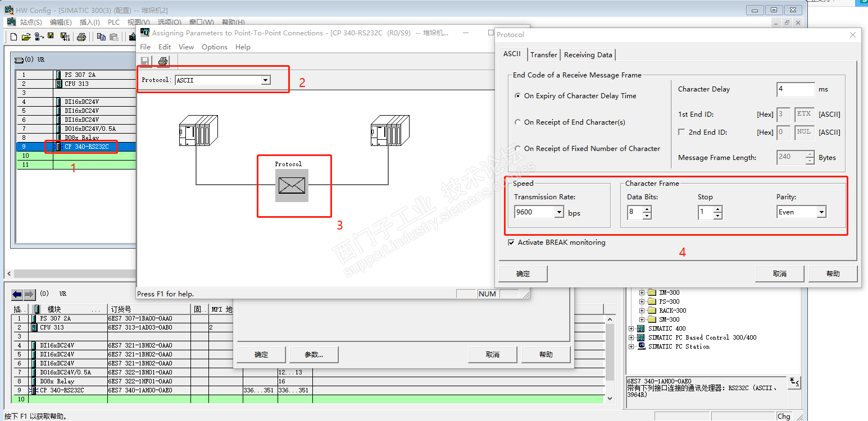Increase the Data Bits spinner value
This screenshot has height=421, width=868.
647,209
